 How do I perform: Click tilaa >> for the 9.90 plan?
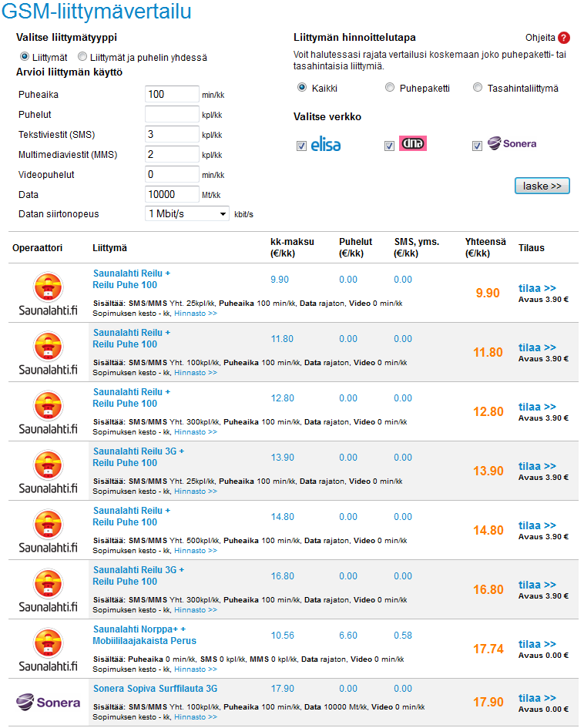[537, 288]
